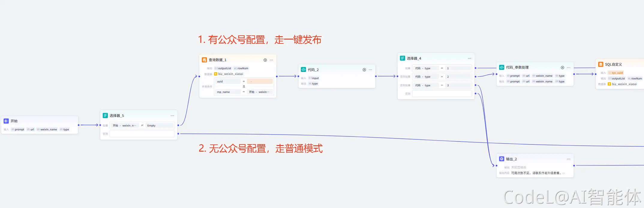Click the 查询数据_1 database node icon

coord(204,60)
